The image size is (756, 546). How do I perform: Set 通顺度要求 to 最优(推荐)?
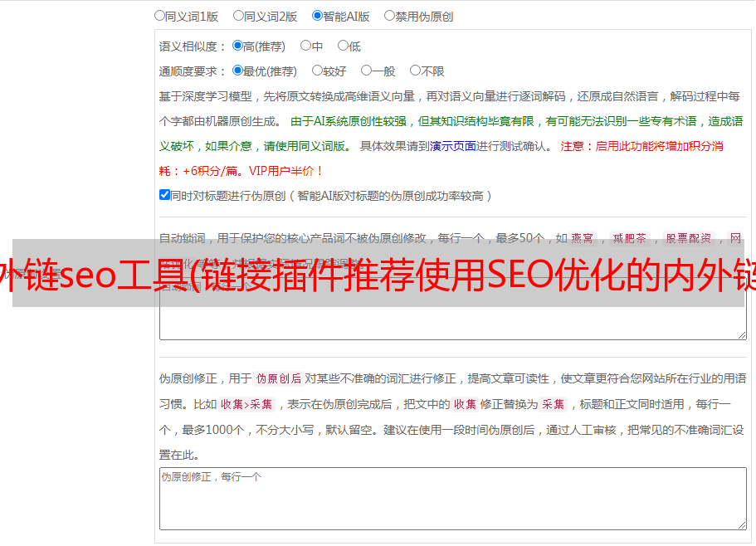point(237,71)
